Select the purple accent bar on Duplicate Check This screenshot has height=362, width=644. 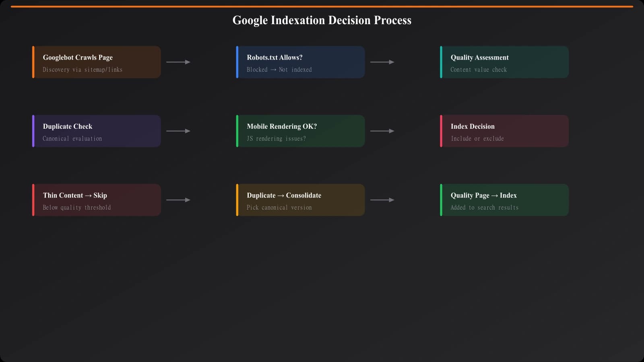tap(33, 131)
